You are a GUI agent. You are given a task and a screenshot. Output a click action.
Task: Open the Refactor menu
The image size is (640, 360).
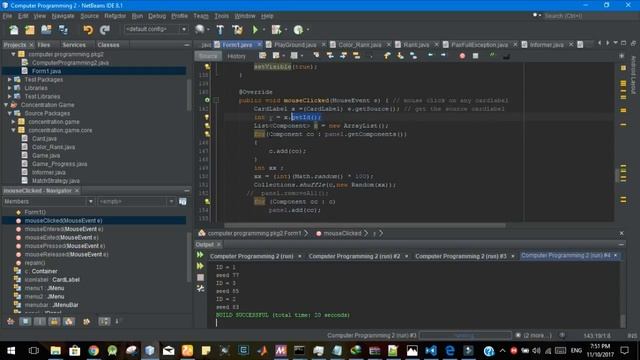click(x=115, y=16)
